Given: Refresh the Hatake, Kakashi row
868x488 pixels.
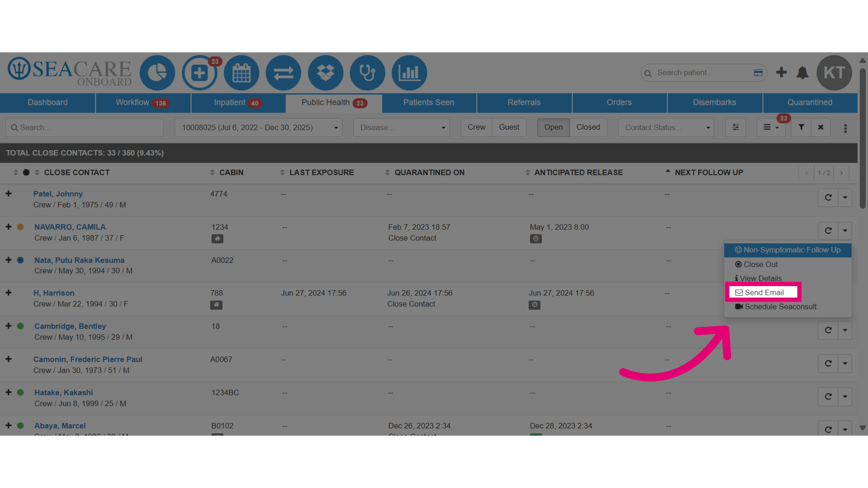Looking at the screenshot, I should click(828, 397).
